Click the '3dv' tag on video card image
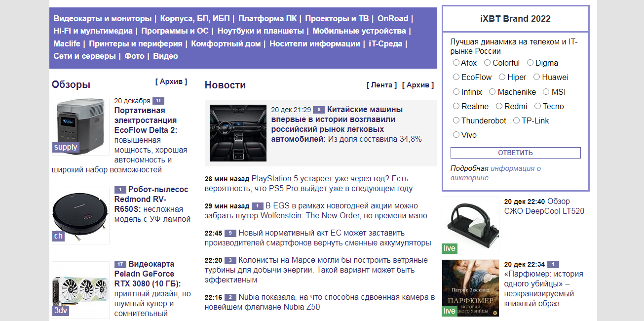The width and height of the screenshot is (644, 321). point(61,311)
